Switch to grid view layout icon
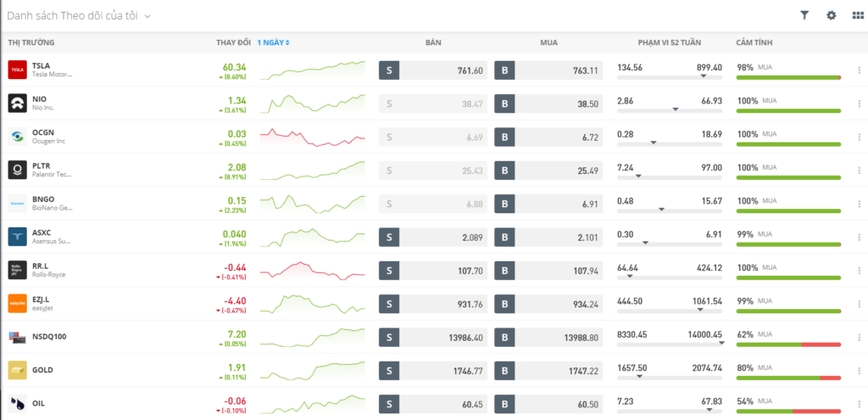The width and height of the screenshot is (868, 420). coord(858,15)
